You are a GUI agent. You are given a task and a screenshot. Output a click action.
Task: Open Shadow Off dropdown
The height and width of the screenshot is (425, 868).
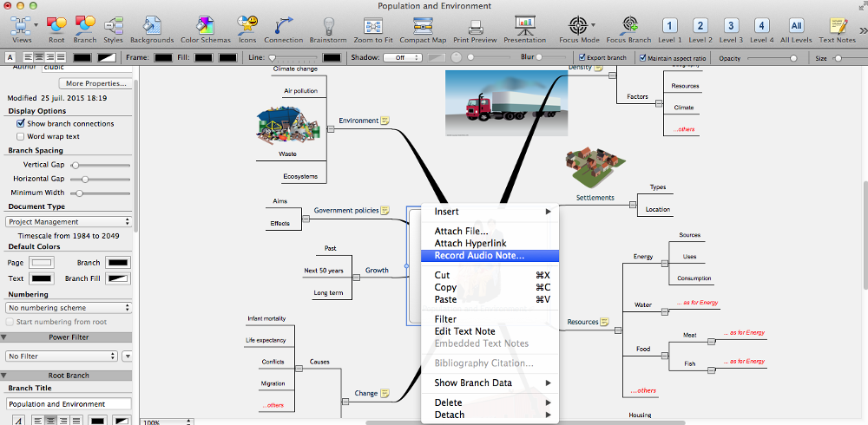(403, 57)
